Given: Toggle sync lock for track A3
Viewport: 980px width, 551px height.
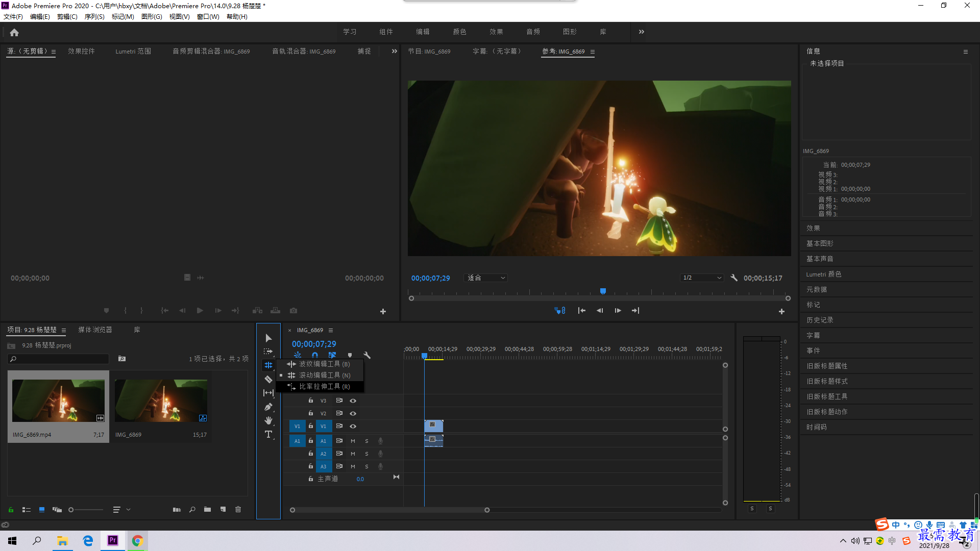Looking at the screenshot, I should pyautogui.click(x=339, y=466).
